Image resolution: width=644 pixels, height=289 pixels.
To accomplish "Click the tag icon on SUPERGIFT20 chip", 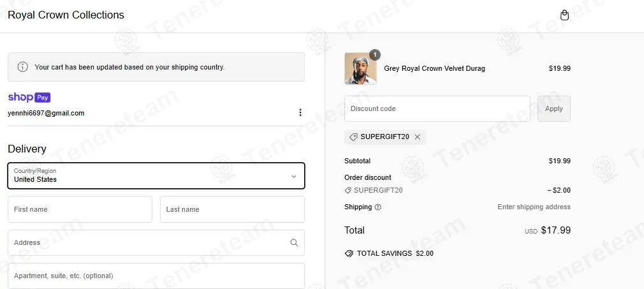I will tap(354, 137).
